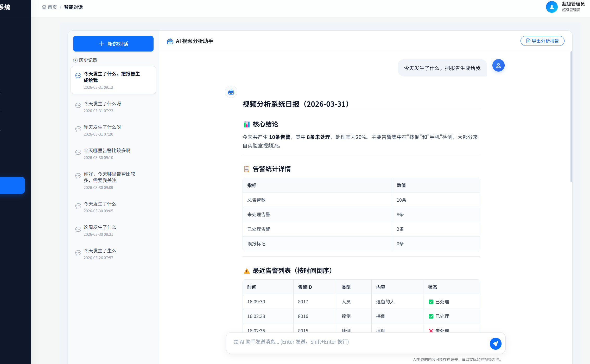
Task: Go to 首页 breadcrumb link
Action: 52,7
